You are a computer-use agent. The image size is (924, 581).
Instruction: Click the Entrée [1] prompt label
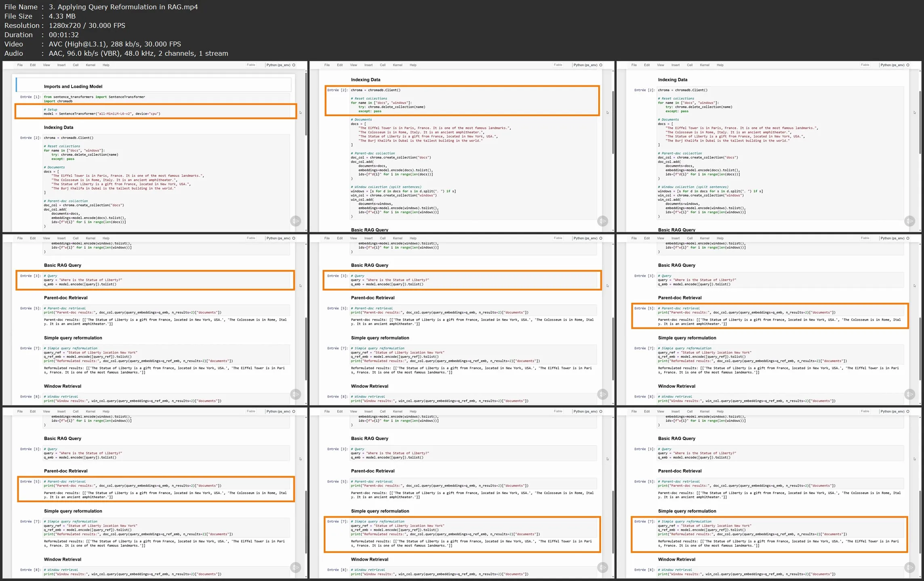tap(31, 97)
